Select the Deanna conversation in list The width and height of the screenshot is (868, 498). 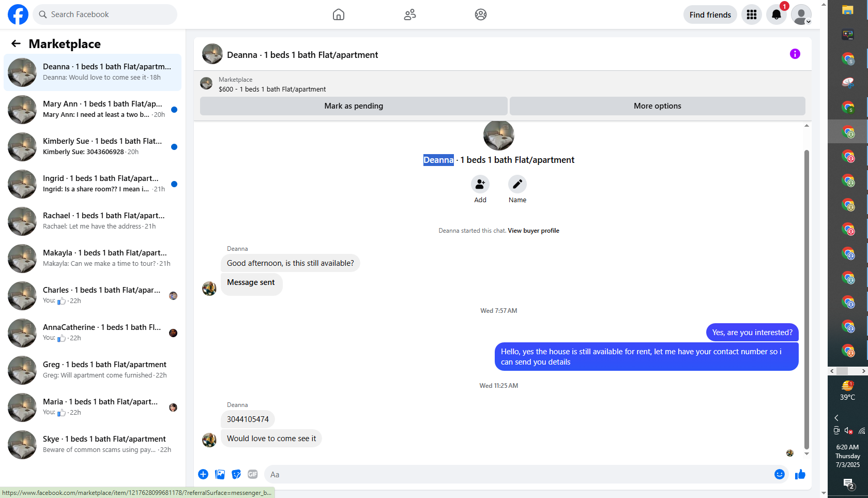93,72
